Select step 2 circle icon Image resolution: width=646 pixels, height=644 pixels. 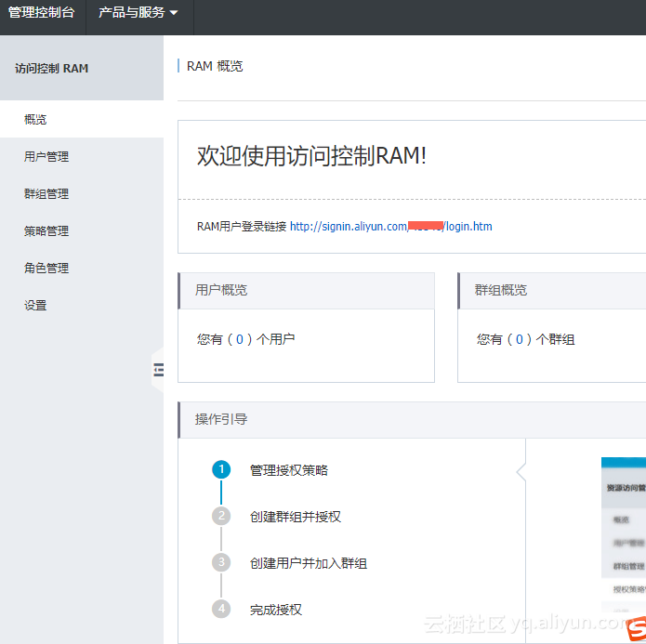[221, 516]
